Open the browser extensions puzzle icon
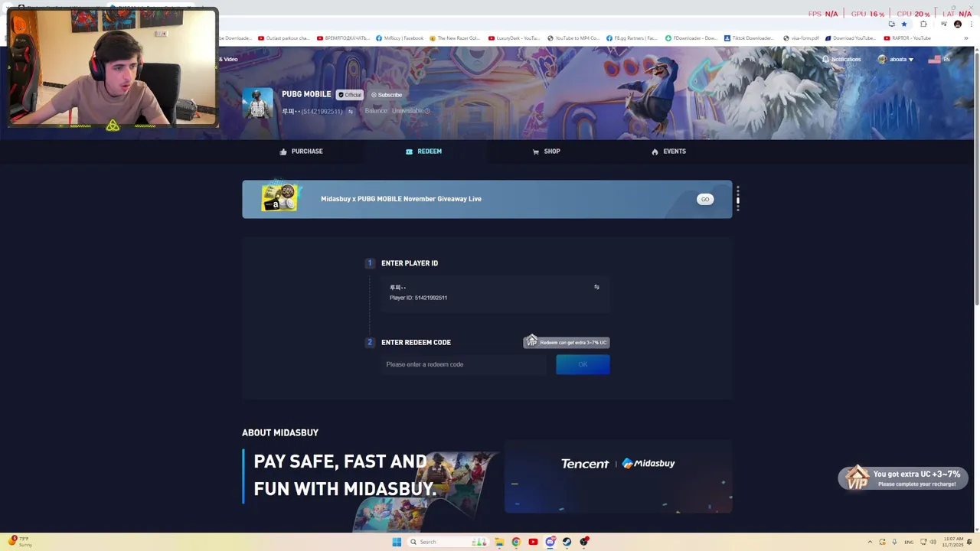The image size is (980, 551). pyautogui.click(x=923, y=24)
